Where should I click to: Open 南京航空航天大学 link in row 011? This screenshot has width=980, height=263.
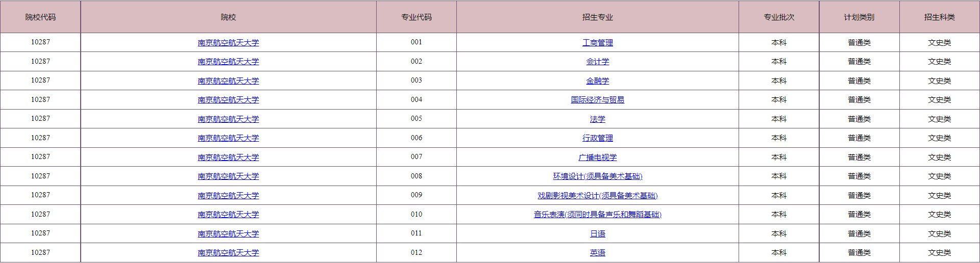228,233
